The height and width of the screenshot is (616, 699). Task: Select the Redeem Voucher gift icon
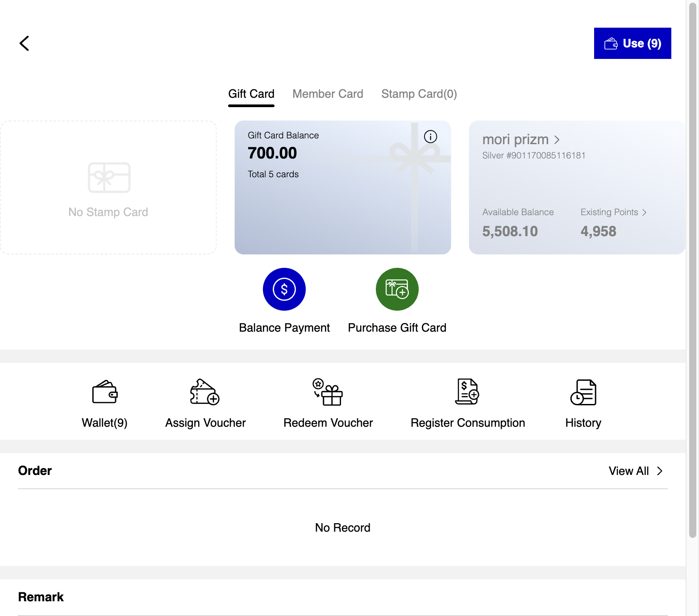click(x=328, y=392)
